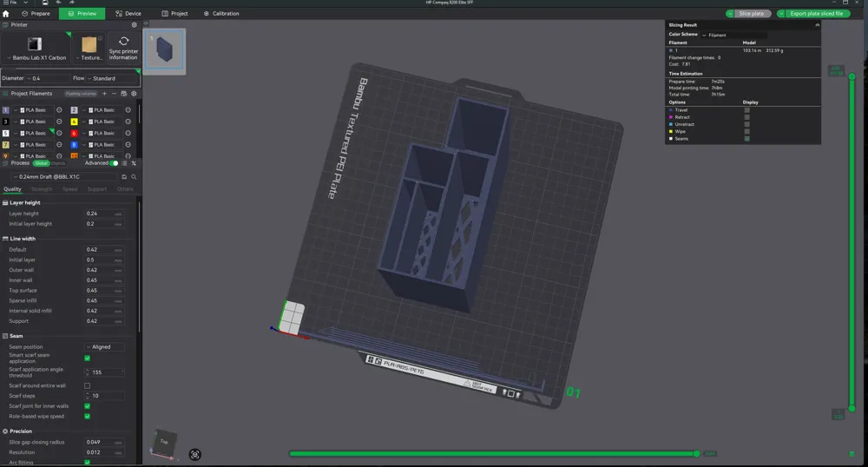Image resolution: width=868 pixels, height=467 pixels.
Task: Toggle Scarf joint for inner walls checkbox
Action: [x=87, y=406]
